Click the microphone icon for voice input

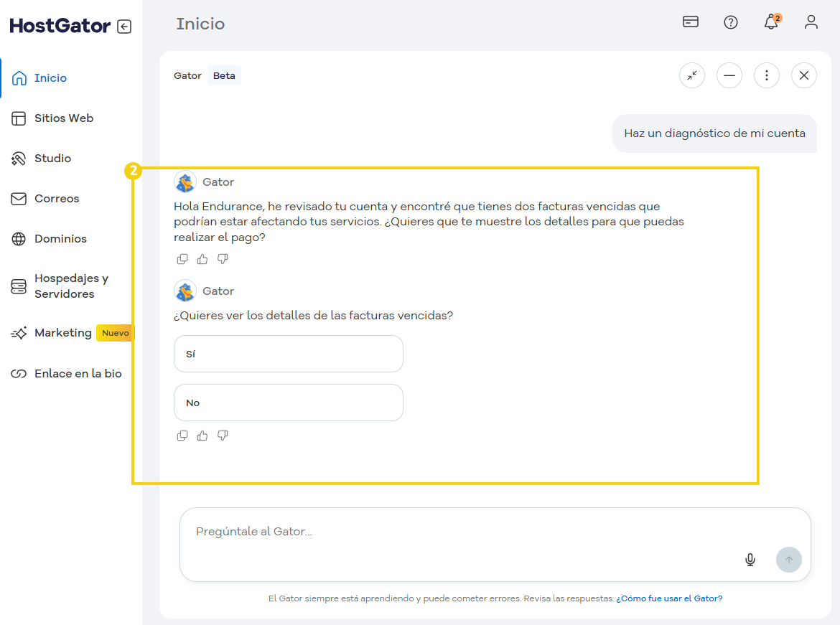coord(750,560)
